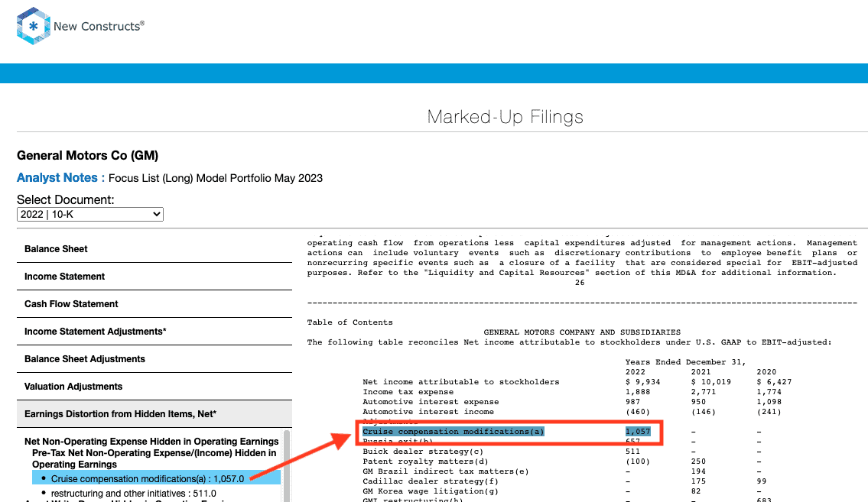This screenshot has height=502, width=868.
Task: Click the $ 6,427 net income value
Action: click(774, 382)
